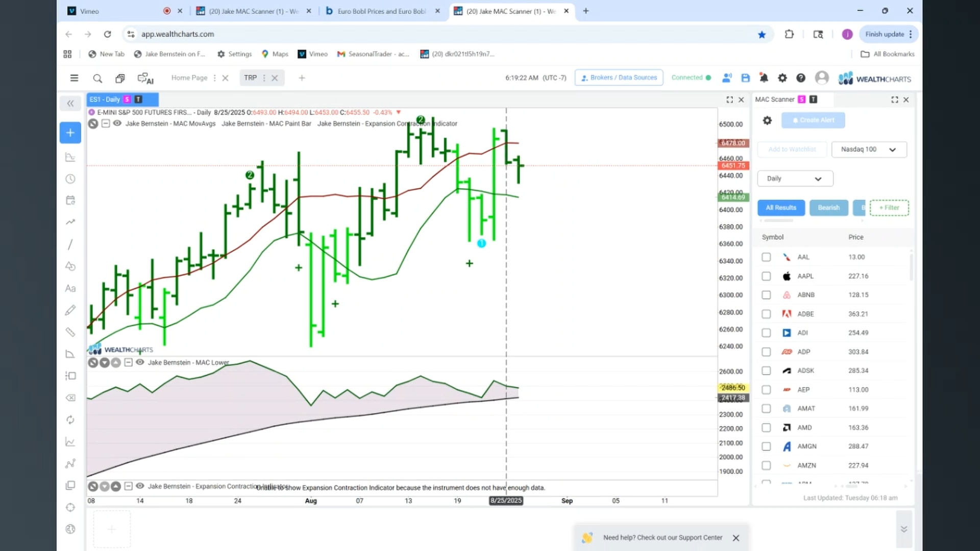Viewport: 980px width, 551px height.
Task: Click the 6451.75 current price label
Action: [x=733, y=166]
